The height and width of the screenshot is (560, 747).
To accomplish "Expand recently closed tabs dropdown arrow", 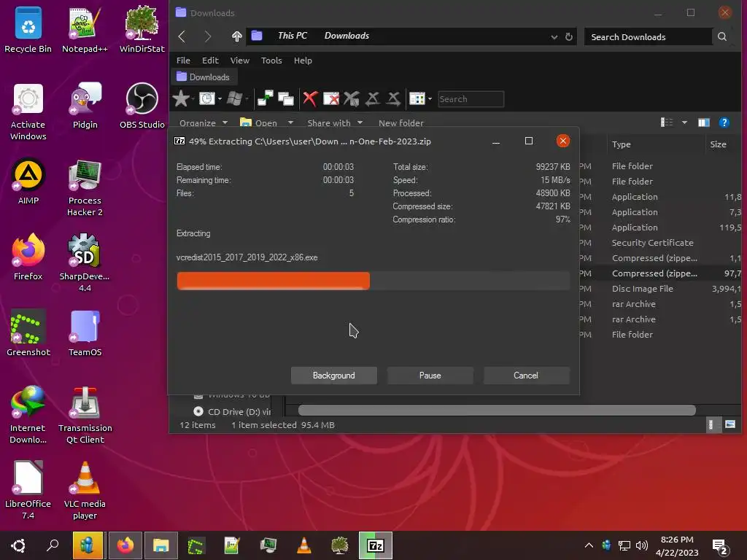I will pos(220,99).
